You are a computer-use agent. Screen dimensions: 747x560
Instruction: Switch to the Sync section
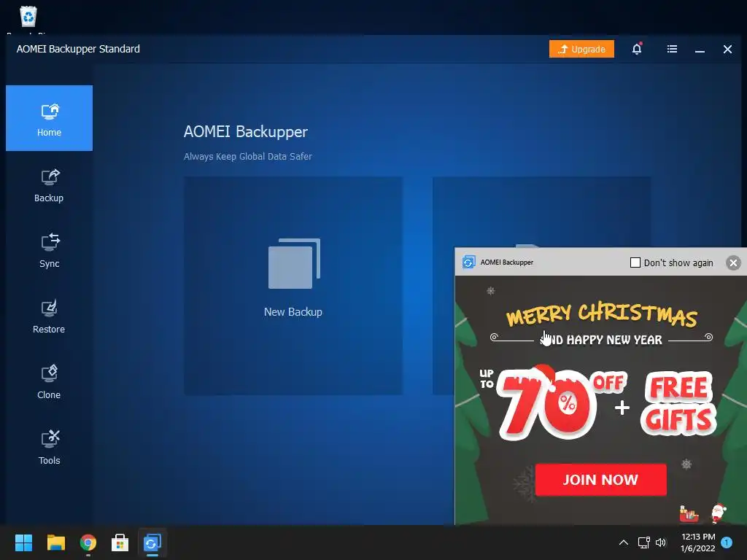tap(49, 251)
